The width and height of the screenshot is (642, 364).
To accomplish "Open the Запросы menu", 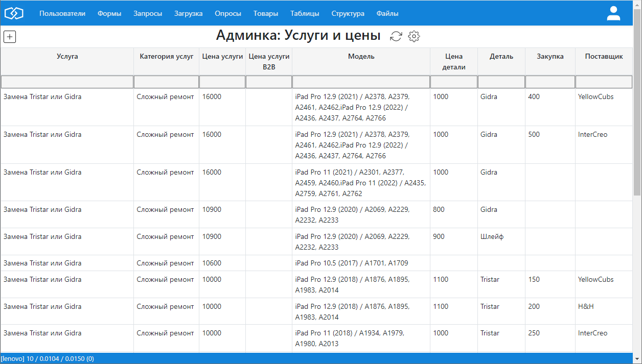I will (x=148, y=14).
